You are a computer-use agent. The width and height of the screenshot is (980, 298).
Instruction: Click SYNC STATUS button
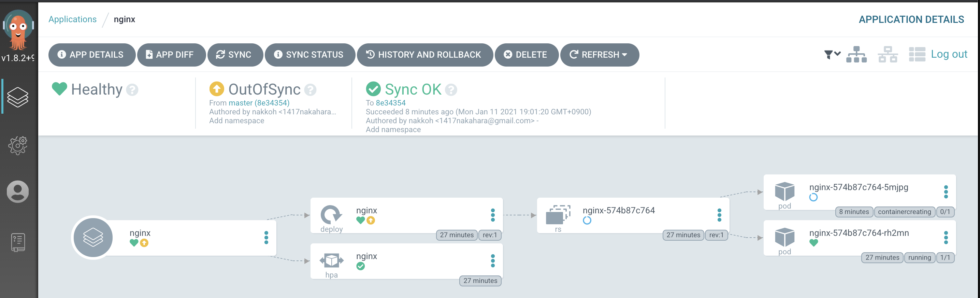[310, 55]
